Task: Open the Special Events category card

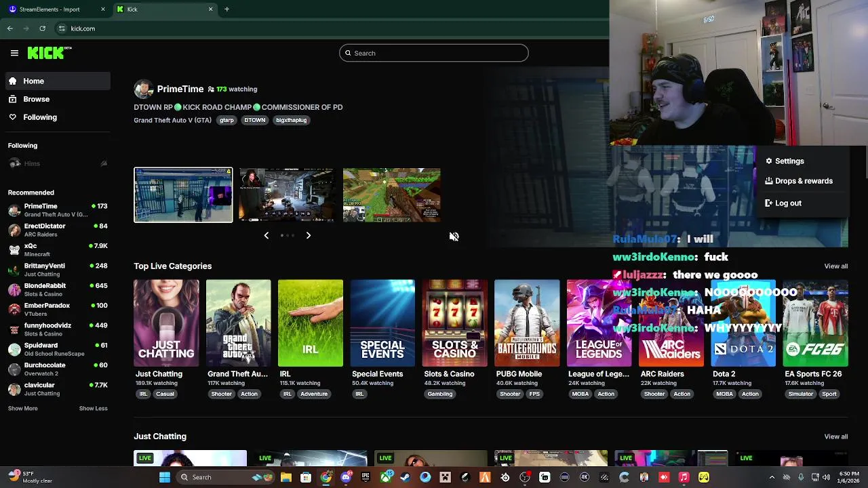Action: 382,323
